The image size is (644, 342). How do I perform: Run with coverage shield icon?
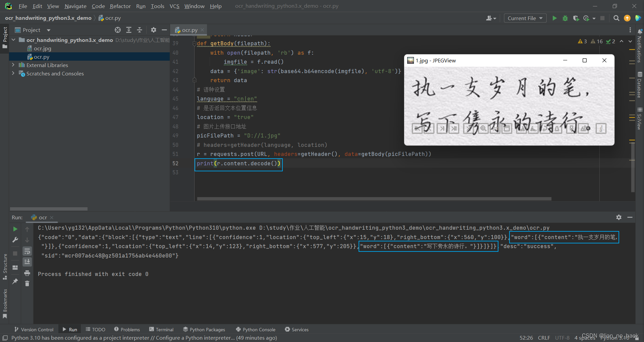click(x=576, y=18)
